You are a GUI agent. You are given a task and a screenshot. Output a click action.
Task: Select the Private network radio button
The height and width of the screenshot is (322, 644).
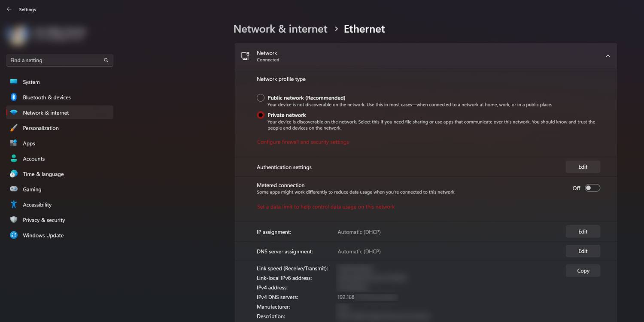pyautogui.click(x=261, y=115)
